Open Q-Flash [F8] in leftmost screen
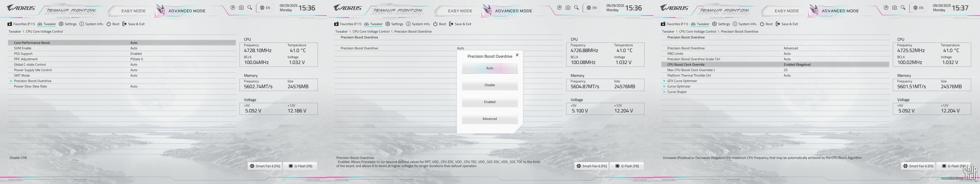Viewport: 980px width, 184px height. pyautogui.click(x=300, y=166)
